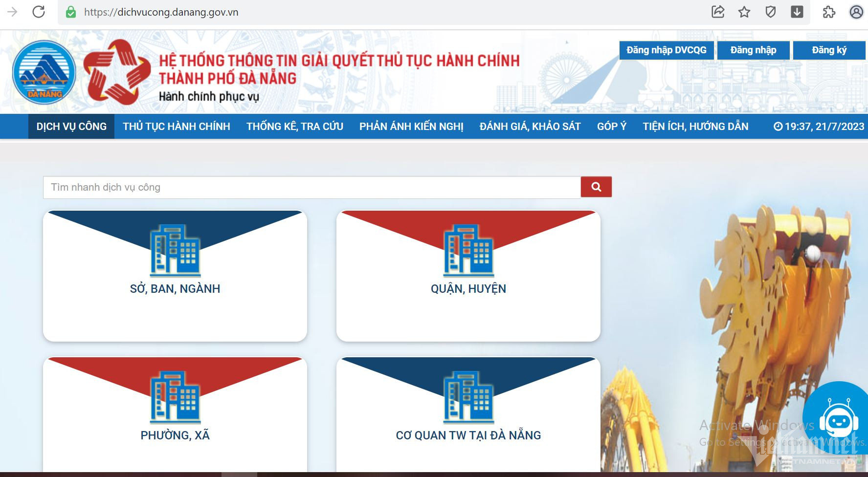Click the Hành chính phục vụ slogan
The width and height of the screenshot is (868, 477).
tap(209, 97)
